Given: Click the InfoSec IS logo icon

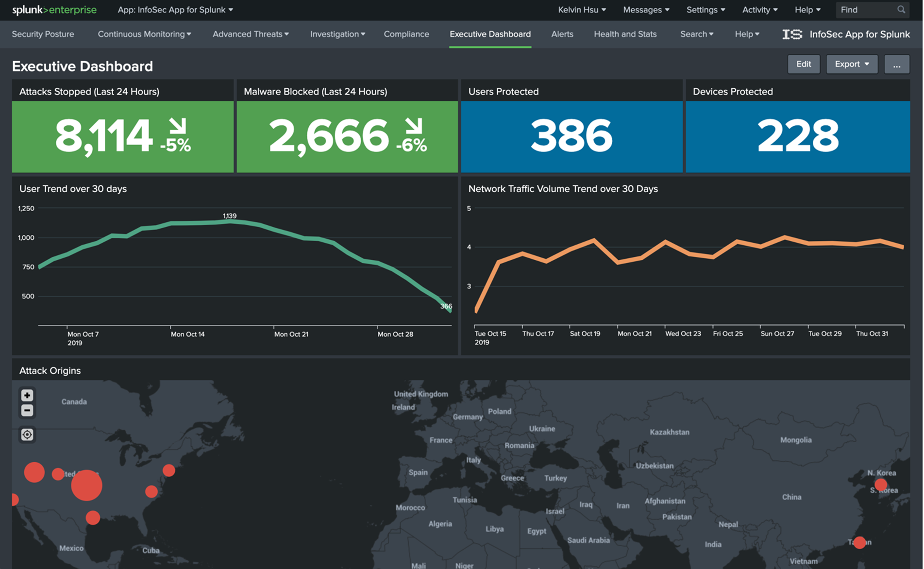Looking at the screenshot, I should (x=792, y=34).
